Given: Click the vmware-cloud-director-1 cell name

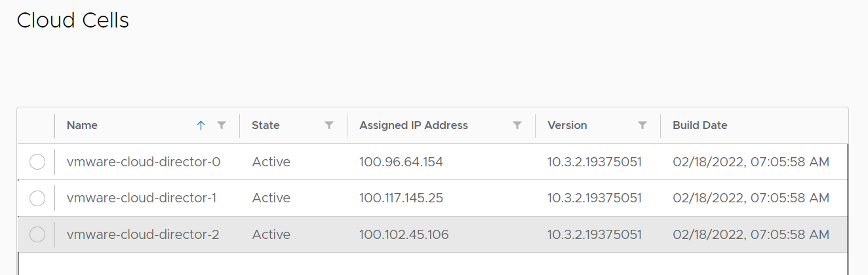Looking at the screenshot, I should click(142, 198).
